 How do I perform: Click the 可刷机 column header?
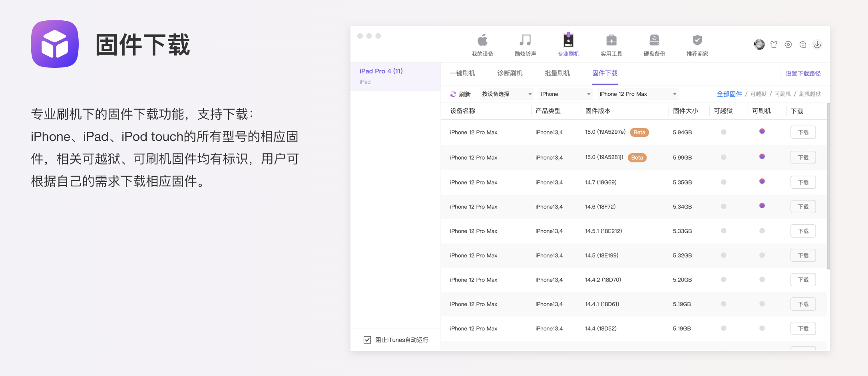[762, 111]
